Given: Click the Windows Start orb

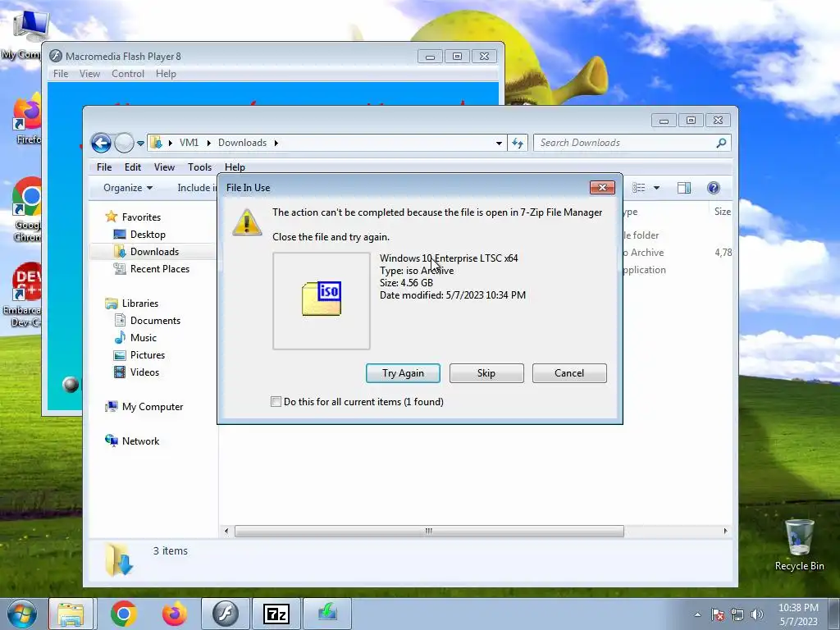Looking at the screenshot, I should point(22,614).
